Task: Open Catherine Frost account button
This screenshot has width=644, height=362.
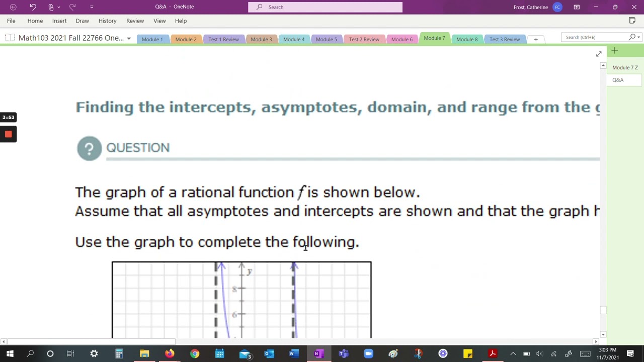Action: (x=537, y=7)
